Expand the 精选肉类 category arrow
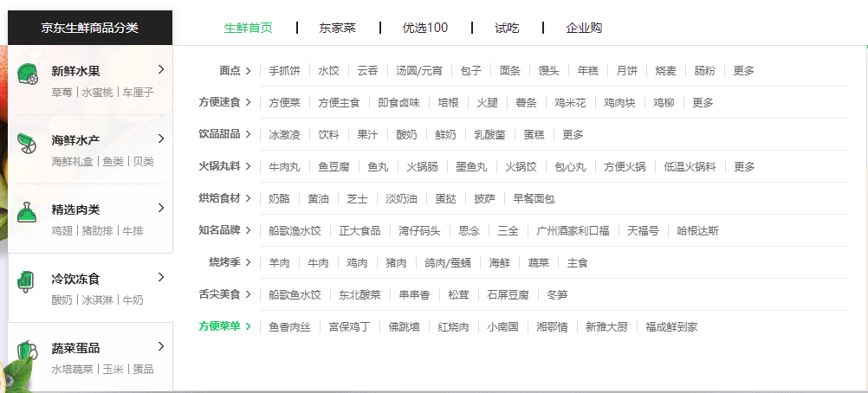 [x=161, y=208]
